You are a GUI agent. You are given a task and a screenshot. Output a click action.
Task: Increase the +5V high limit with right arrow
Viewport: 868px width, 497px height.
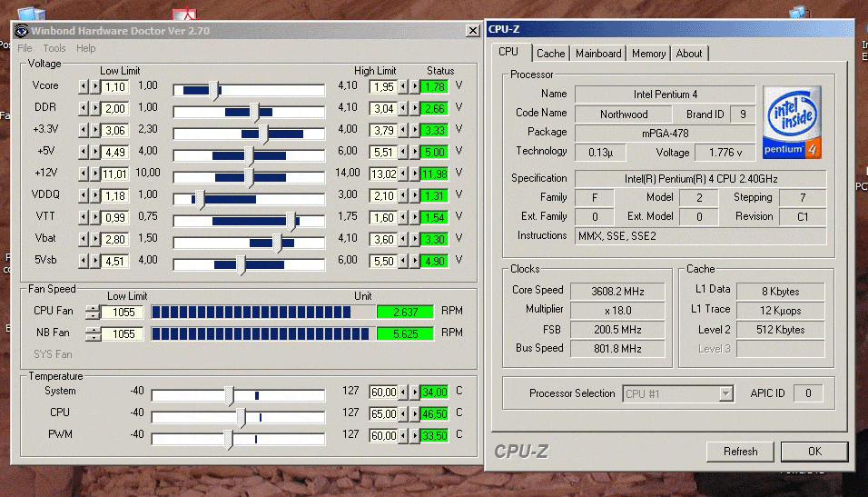tap(415, 152)
